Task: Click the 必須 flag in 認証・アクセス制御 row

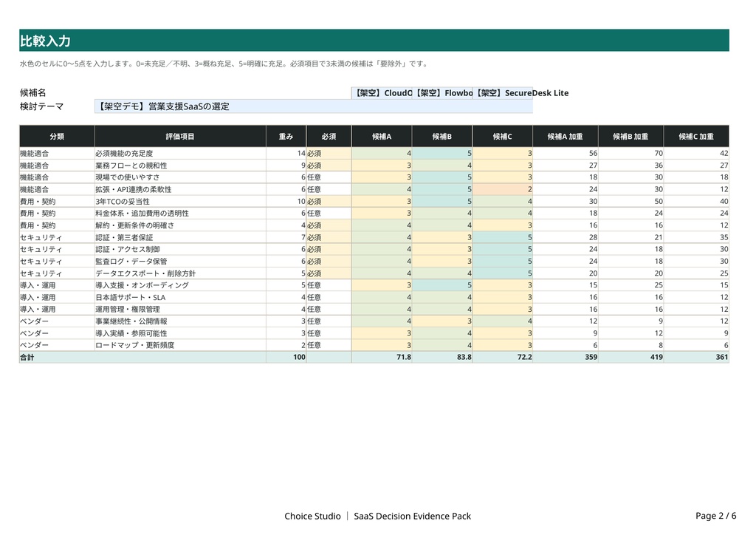Action: [x=329, y=249]
